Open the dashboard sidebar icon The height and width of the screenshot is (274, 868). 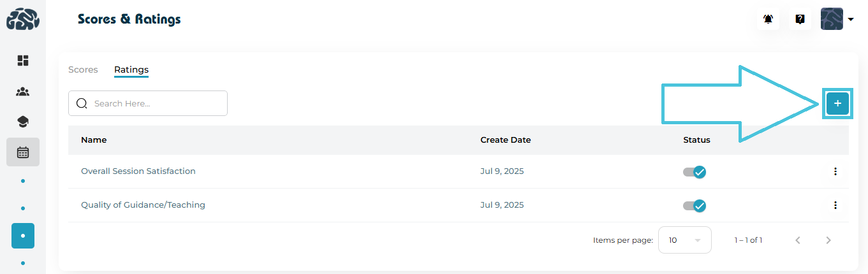pyautogui.click(x=23, y=61)
